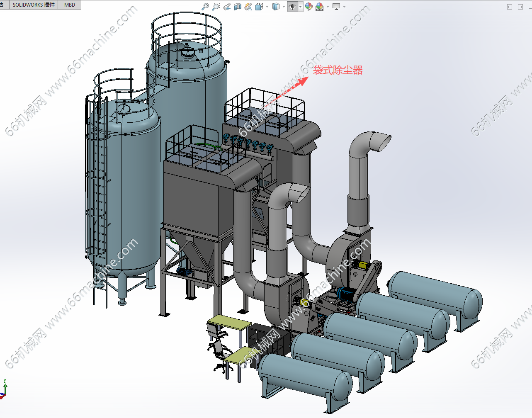The width and height of the screenshot is (532, 418).
Task: Expand the Display Style dropdown arrow
Action: (284, 7)
